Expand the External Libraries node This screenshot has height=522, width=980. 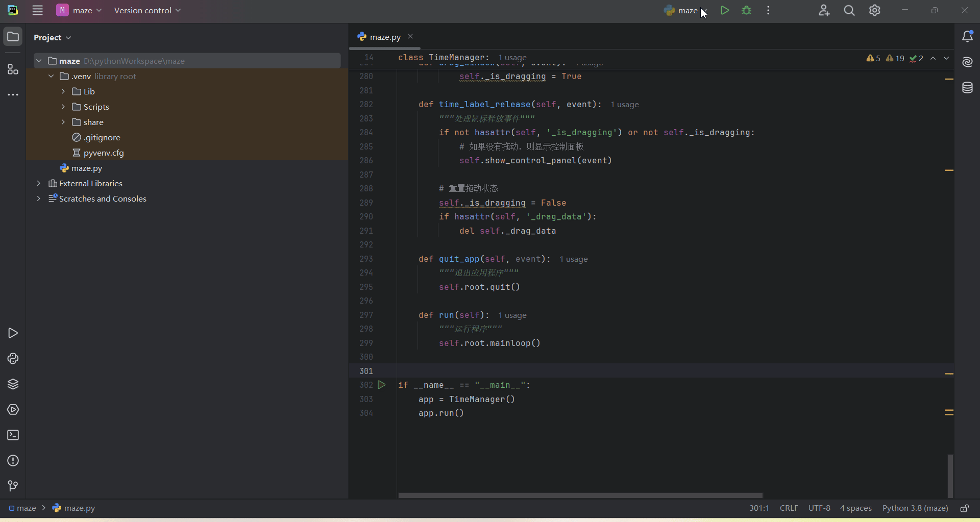click(39, 183)
